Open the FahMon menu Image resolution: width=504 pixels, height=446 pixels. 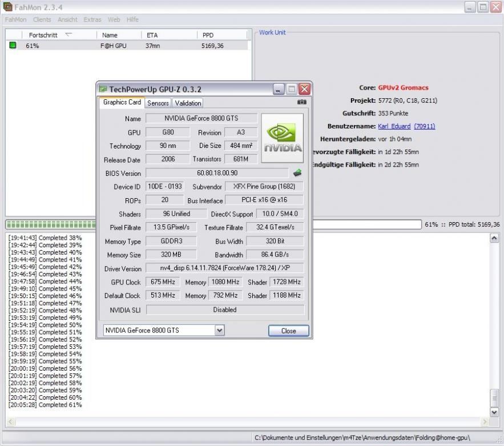click(x=15, y=19)
